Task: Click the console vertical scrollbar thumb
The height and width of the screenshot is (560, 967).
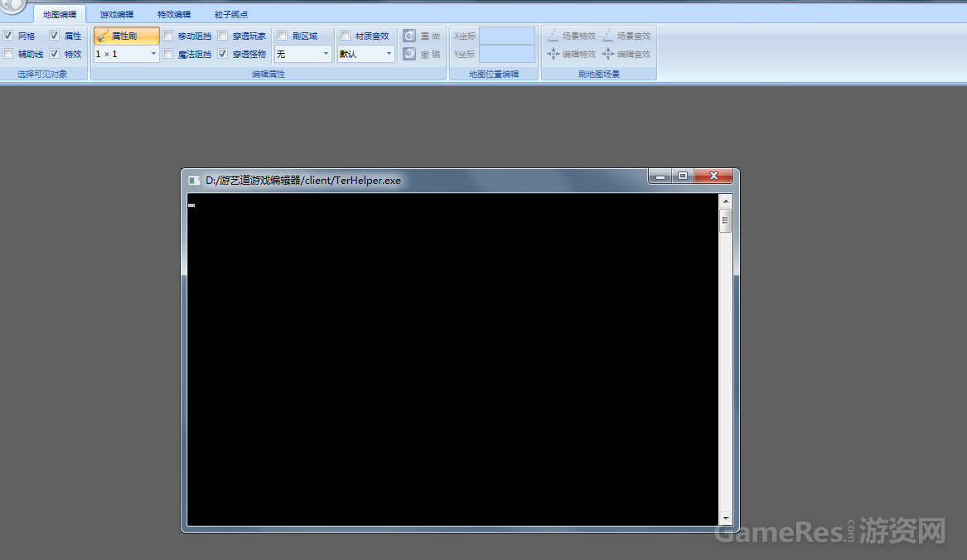Action: click(726, 221)
